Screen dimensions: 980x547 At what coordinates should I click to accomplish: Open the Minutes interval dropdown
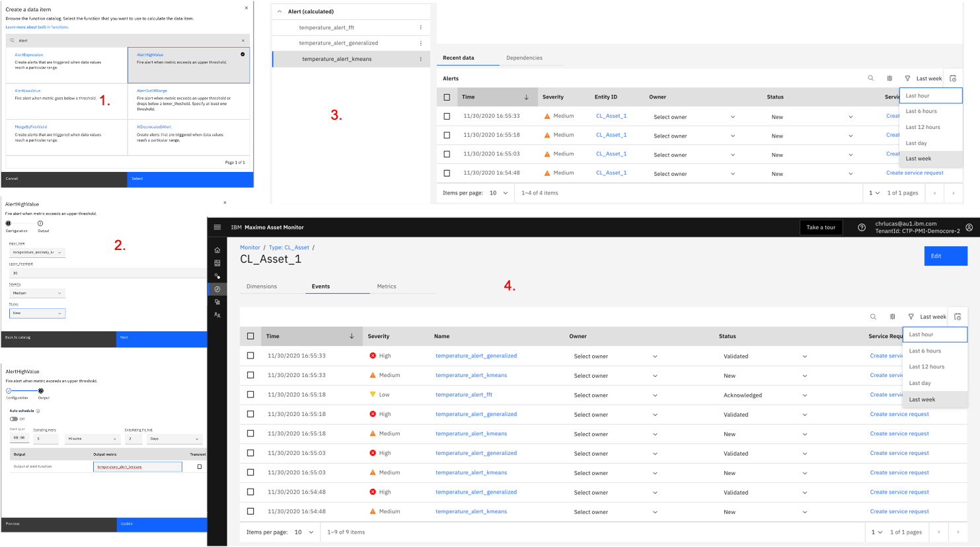pyautogui.click(x=93, y=439)
